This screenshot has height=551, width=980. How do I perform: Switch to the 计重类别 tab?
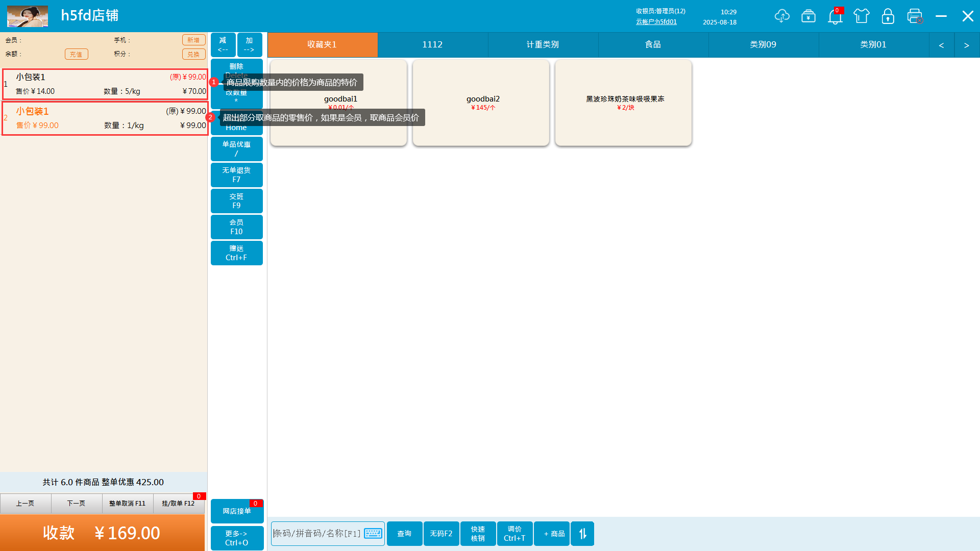click(543, 45)
